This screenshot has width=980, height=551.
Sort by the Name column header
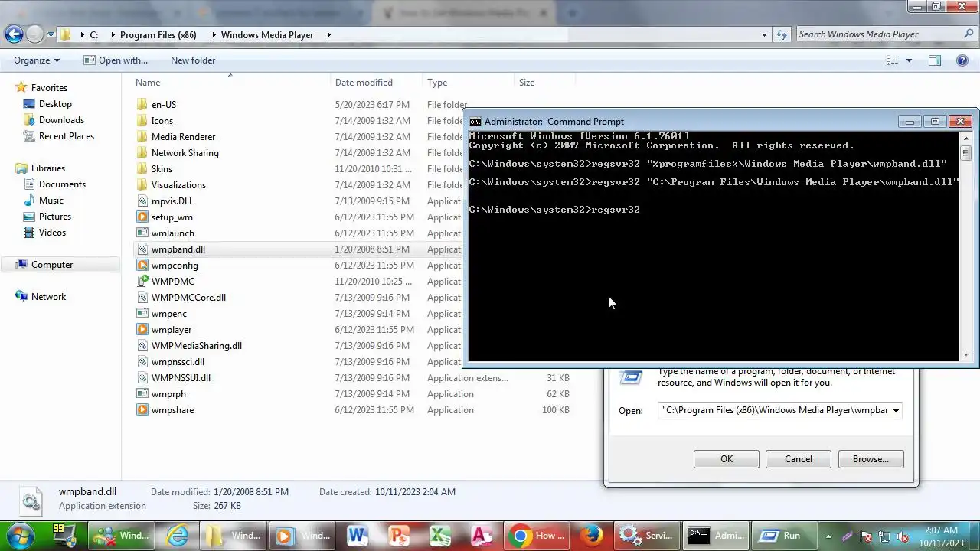pyautogui.click(x=148, y=83)
